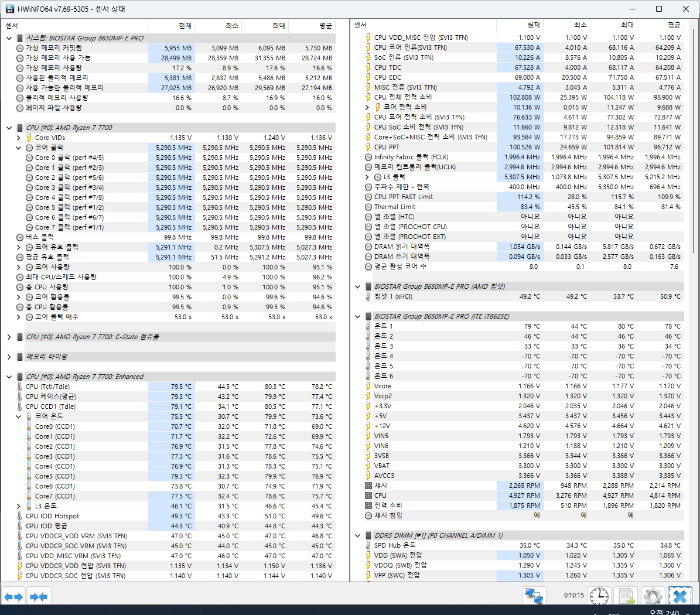Click the clock icon beside 버스 클럭
This screenshot has height=615, width=700.
click(20, 237)
